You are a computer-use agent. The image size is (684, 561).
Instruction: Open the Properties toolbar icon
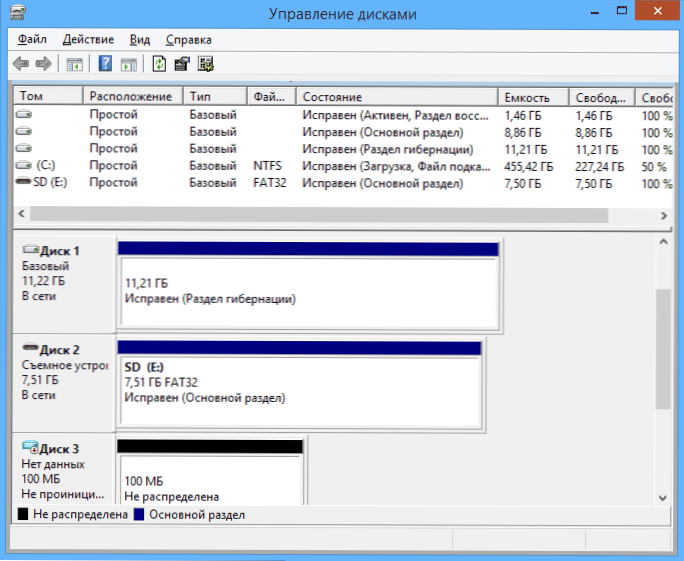pos(182,64)
